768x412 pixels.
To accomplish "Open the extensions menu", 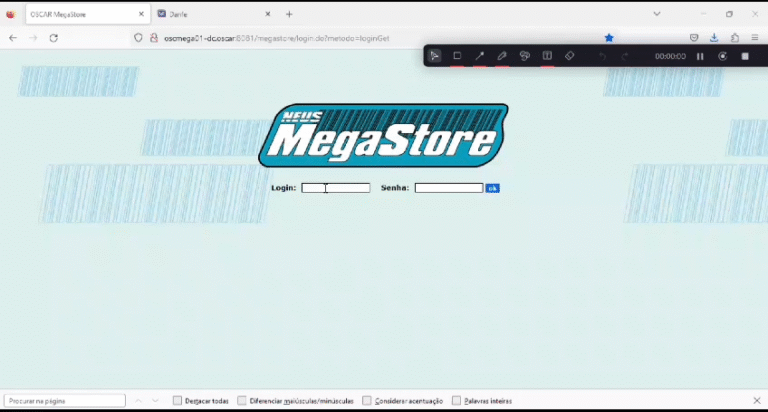I will click(735, 38).
